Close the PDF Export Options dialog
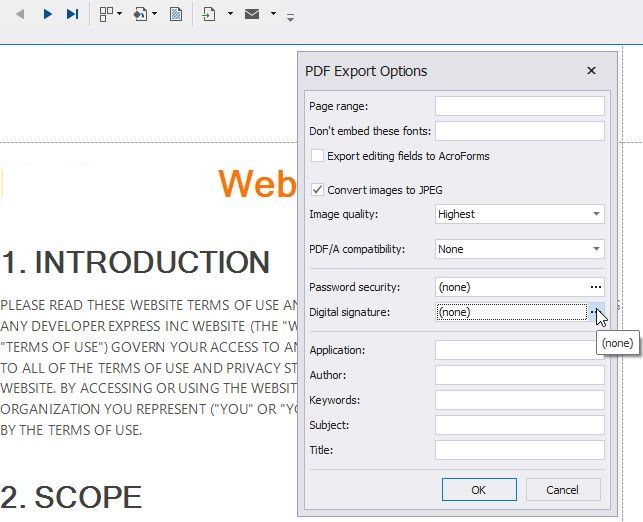The image size is (643, 522). click(x=591, y=71)
